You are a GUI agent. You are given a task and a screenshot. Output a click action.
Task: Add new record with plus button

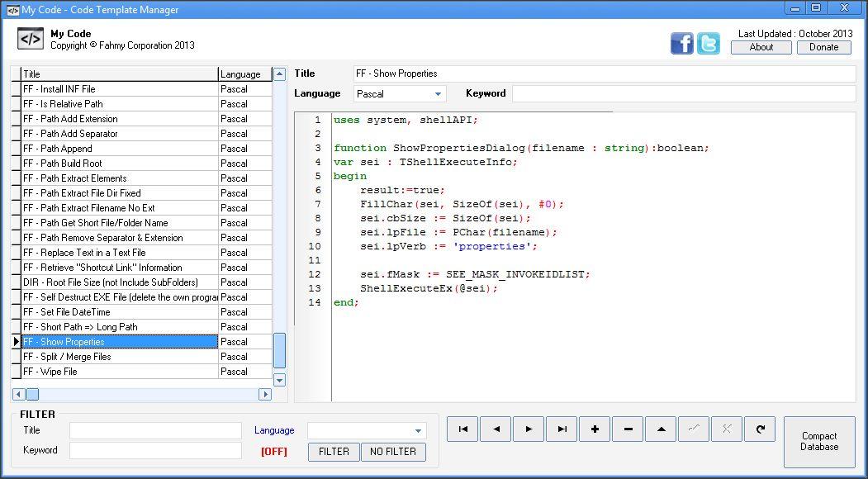click(595, 429)
